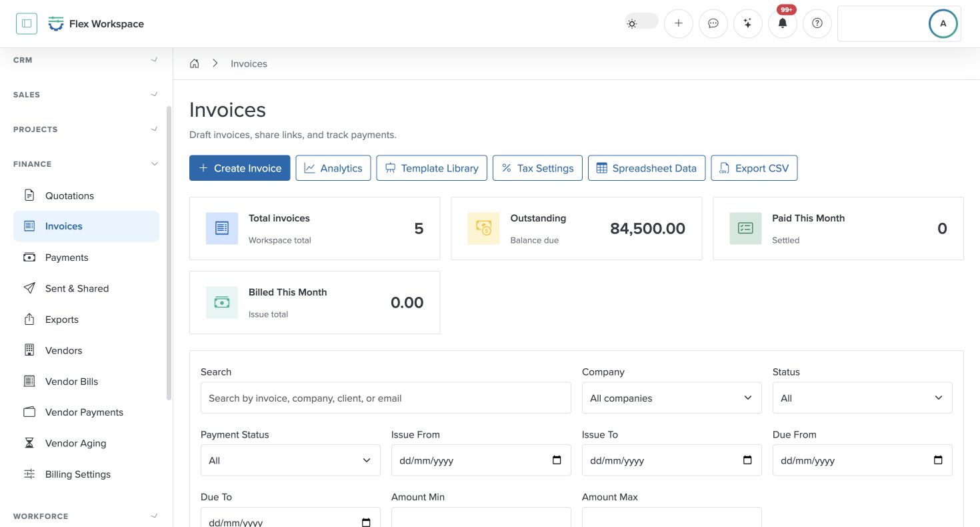Click the Issue To date field
The height and width of the screenshot is (527, 980).
[x=671, y=460]
